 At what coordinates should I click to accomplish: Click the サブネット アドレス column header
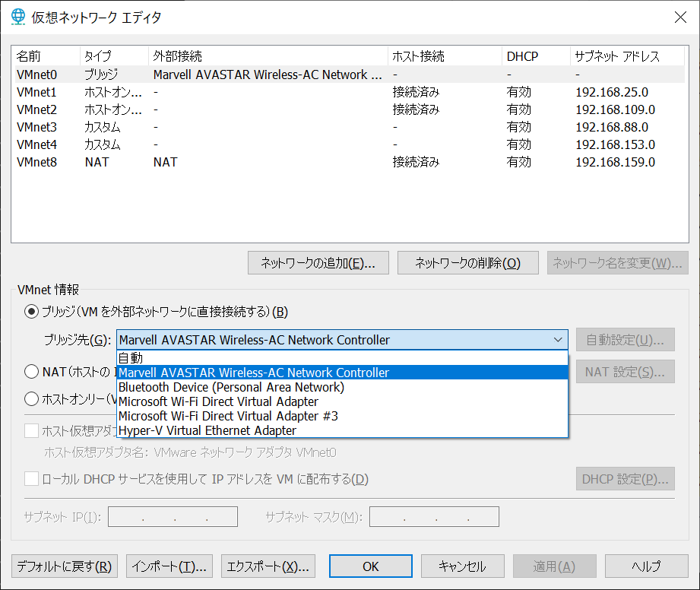[627, 56]
